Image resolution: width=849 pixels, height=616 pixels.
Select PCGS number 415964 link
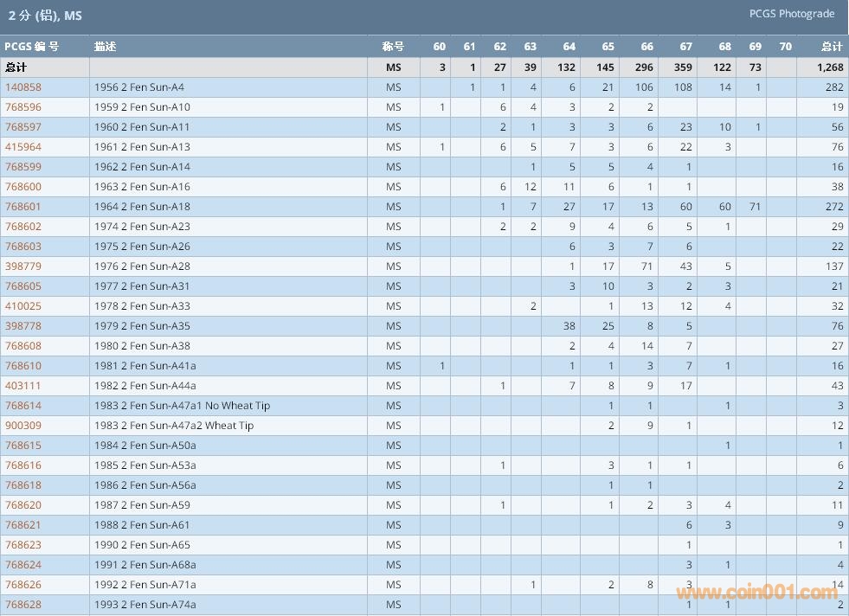coord(23,147)
